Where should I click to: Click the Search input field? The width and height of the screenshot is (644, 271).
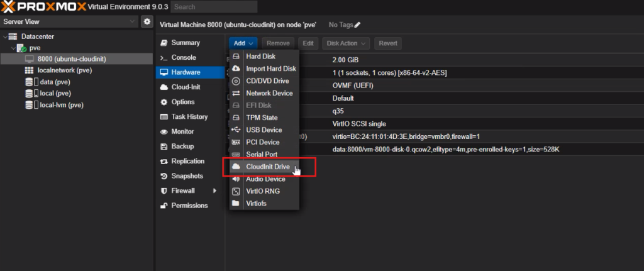tap(214, 7)
